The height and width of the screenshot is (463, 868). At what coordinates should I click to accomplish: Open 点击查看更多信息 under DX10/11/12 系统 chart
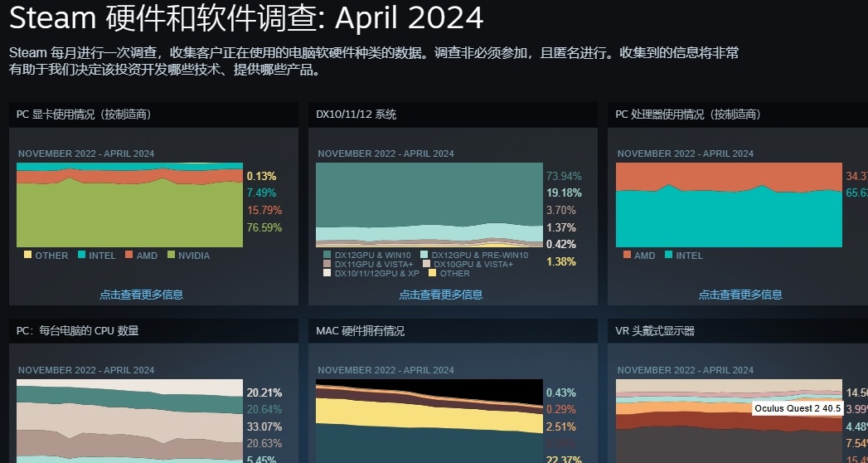pos(441,294)
